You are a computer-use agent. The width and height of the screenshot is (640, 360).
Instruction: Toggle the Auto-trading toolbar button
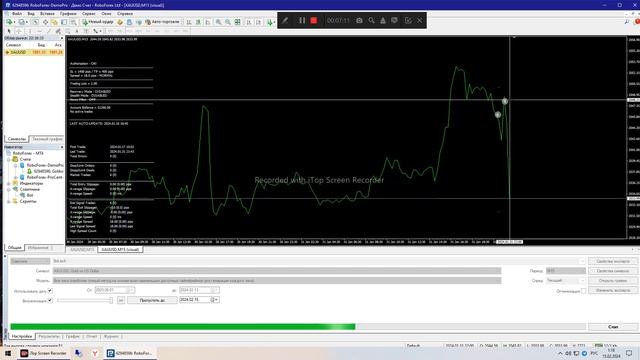162,22
